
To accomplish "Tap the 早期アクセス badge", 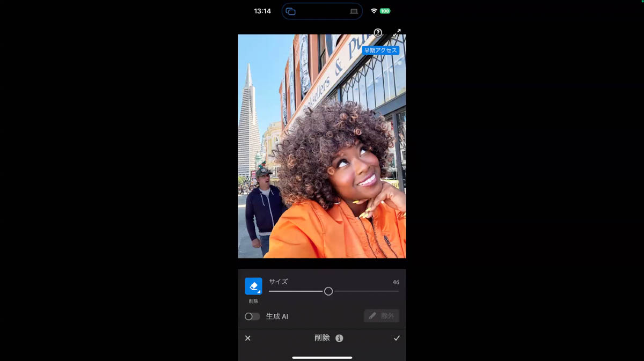I will click(380, 50).
